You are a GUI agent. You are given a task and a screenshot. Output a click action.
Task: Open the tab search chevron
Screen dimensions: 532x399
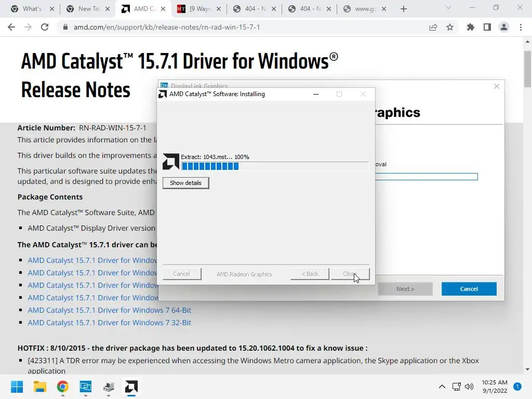coord(448,7)
